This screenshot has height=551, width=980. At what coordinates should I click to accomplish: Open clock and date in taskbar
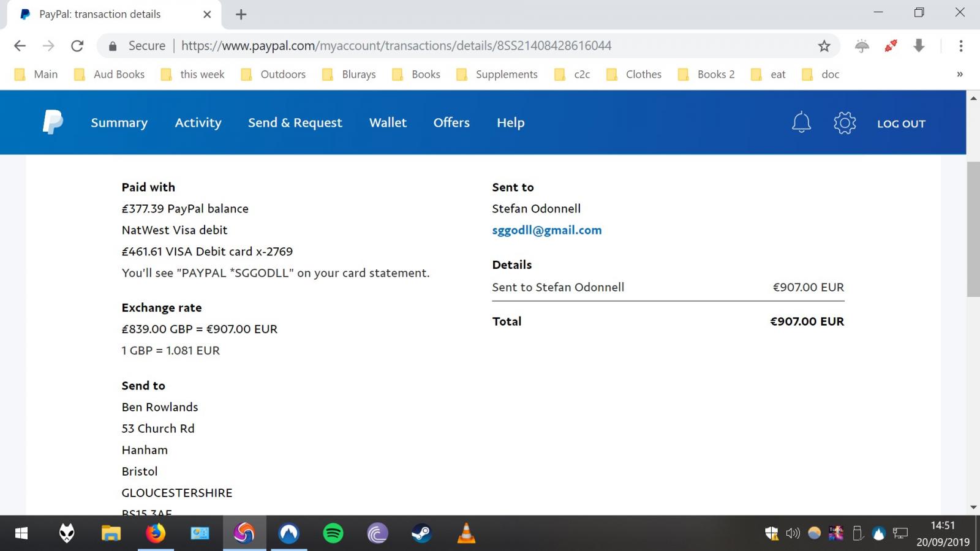tap(943, 533)
